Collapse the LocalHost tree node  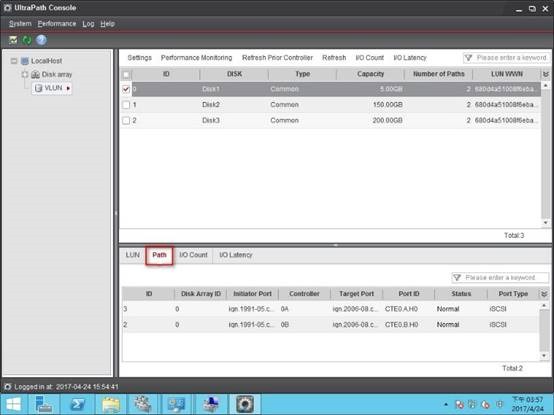coord(14,61)
